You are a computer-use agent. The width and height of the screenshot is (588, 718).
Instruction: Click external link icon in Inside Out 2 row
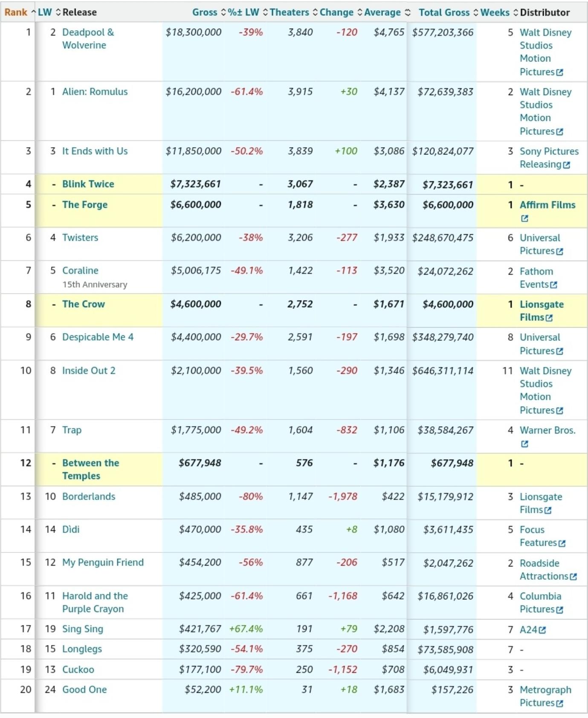[560, 410]
